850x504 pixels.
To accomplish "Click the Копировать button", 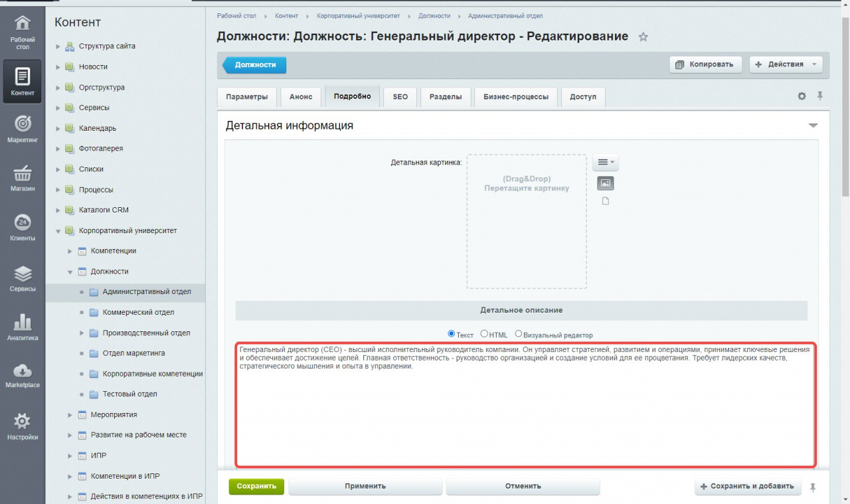I will coord(705,64).
